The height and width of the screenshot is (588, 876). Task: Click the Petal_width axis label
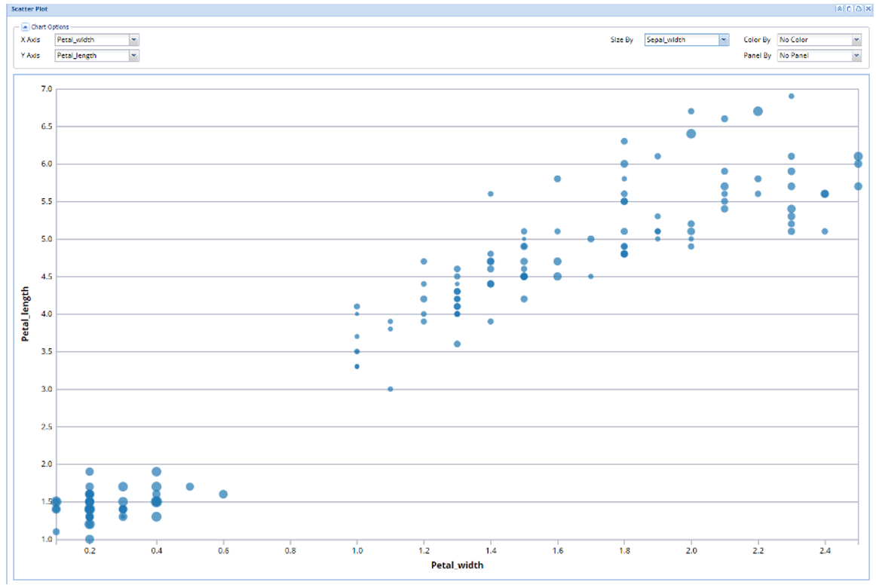456,565
